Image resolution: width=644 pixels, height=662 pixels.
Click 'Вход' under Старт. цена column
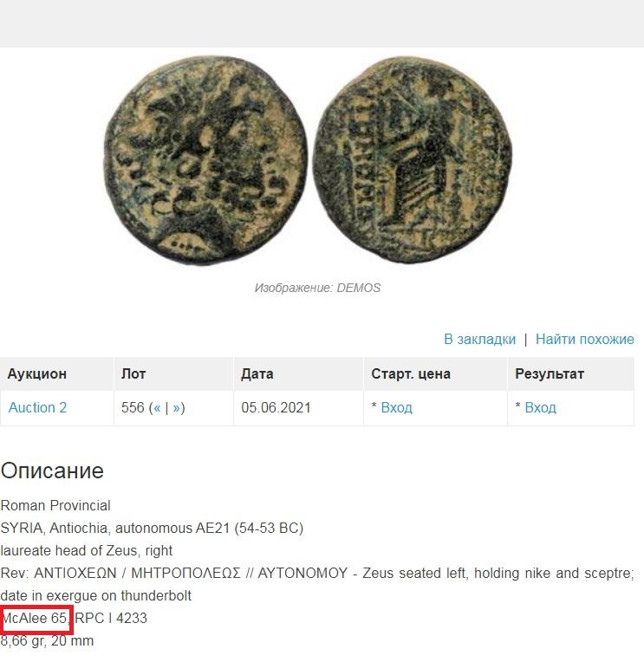click(396, 407)
